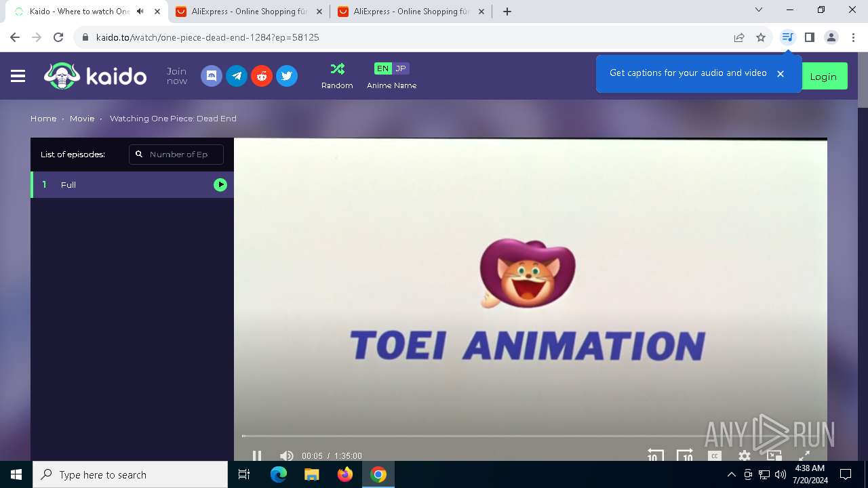Open the Chrome profile icon
868x488 pixels.
tap(831, 37)
